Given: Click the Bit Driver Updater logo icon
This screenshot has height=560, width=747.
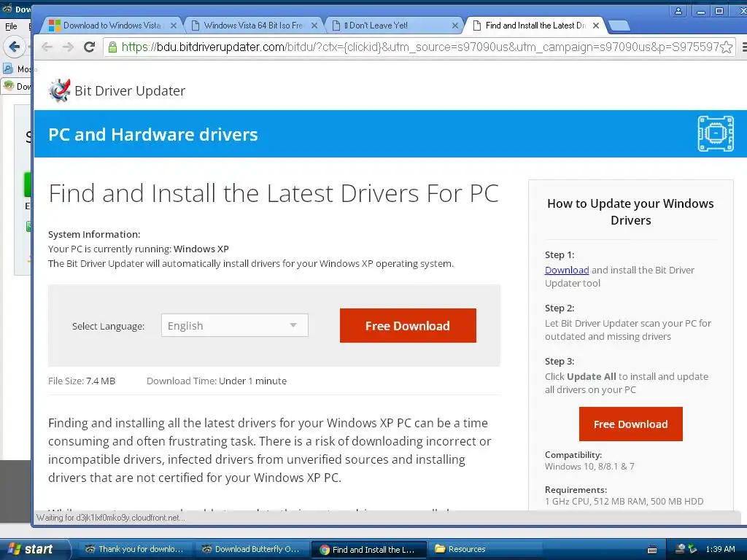Looking at the screenshot, I should [x=60, y=90].
